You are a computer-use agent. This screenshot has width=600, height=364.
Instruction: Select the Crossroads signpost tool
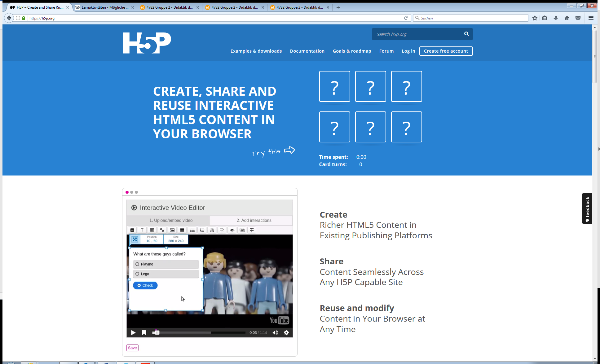[252, 230]
